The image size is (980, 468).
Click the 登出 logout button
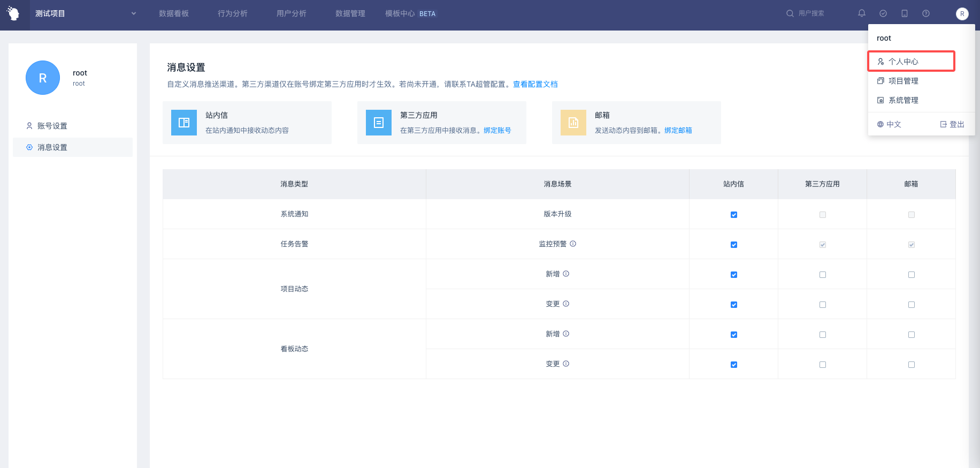click(952, 124)
